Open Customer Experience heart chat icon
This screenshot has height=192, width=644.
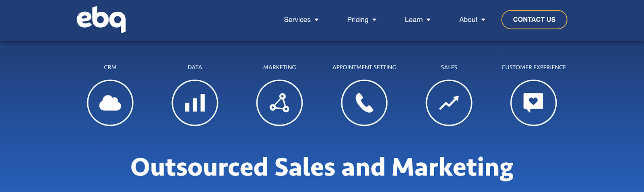pyautogui.click(x=534, y=103)
